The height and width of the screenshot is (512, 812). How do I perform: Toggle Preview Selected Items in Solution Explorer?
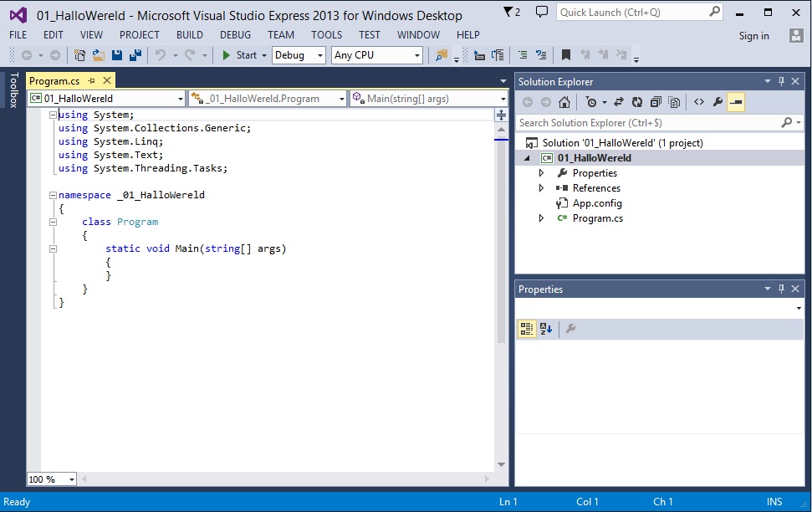click(736, 102)
